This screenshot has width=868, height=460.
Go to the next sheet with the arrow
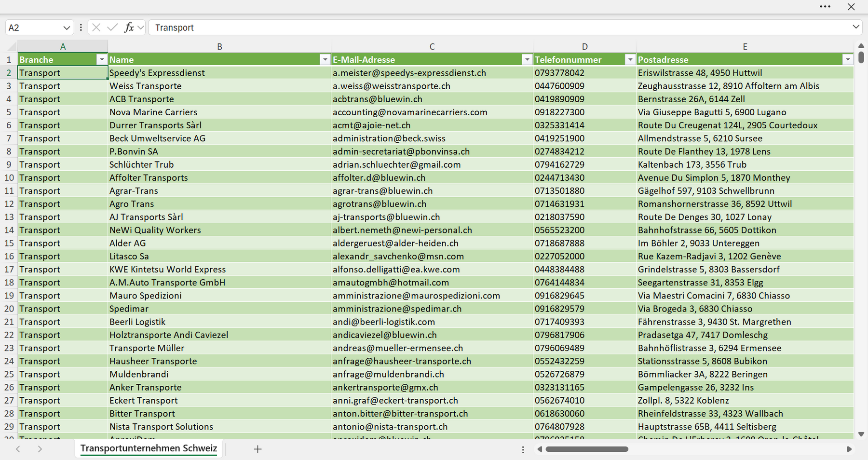point(40,449)
